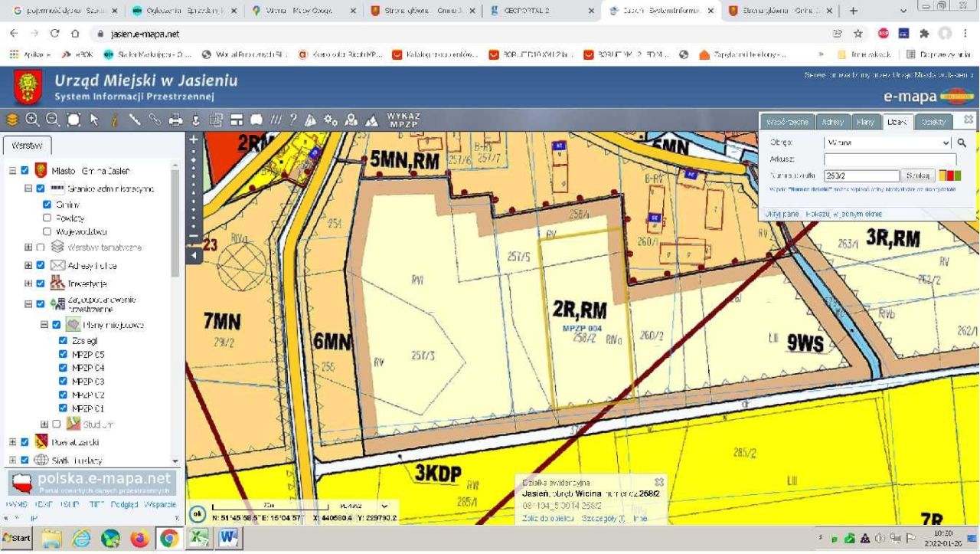Open the question mark help icon
This screenshot has width=980, height=554.
(x=292, y=120)
